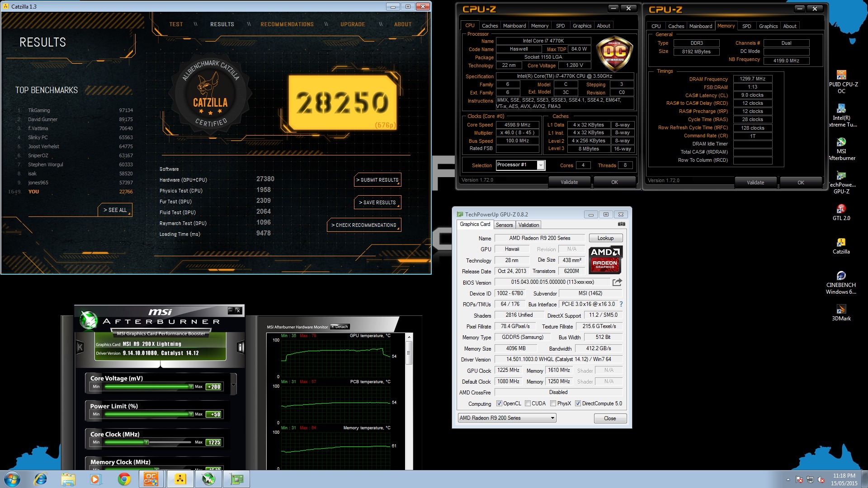Click the Core Voltage slider handle in Afterburner

(x=191, y=387)
